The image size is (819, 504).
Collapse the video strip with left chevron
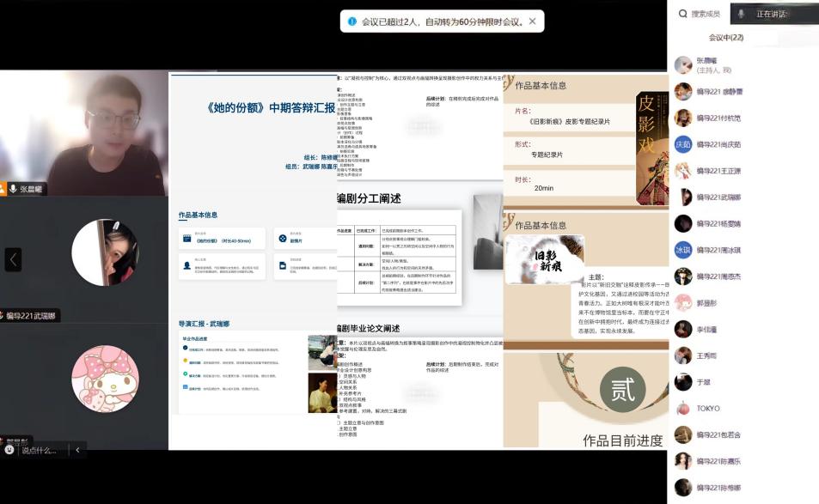[13, 259]
